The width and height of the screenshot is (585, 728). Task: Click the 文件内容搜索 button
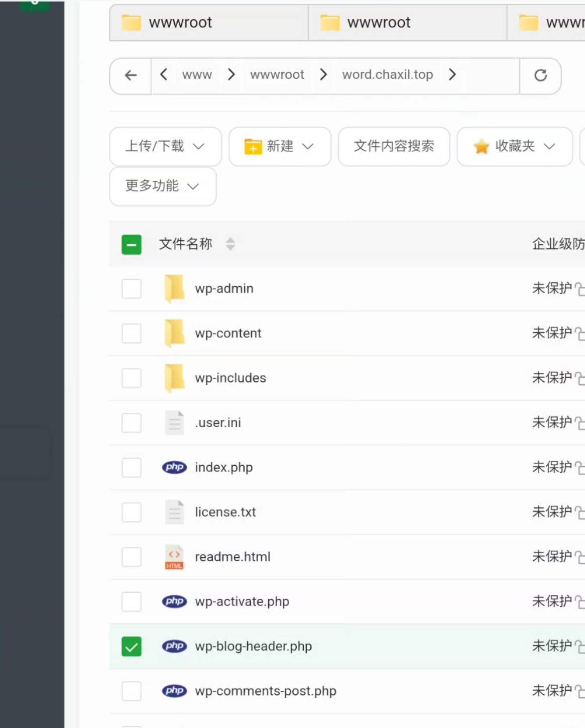click(394, 146)
